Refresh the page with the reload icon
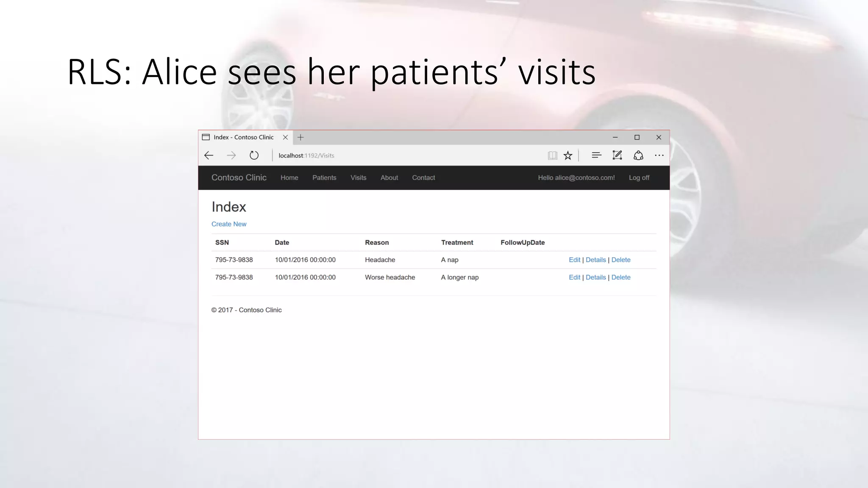This screenshot has height=488, width=868. [x=254, y=155]
